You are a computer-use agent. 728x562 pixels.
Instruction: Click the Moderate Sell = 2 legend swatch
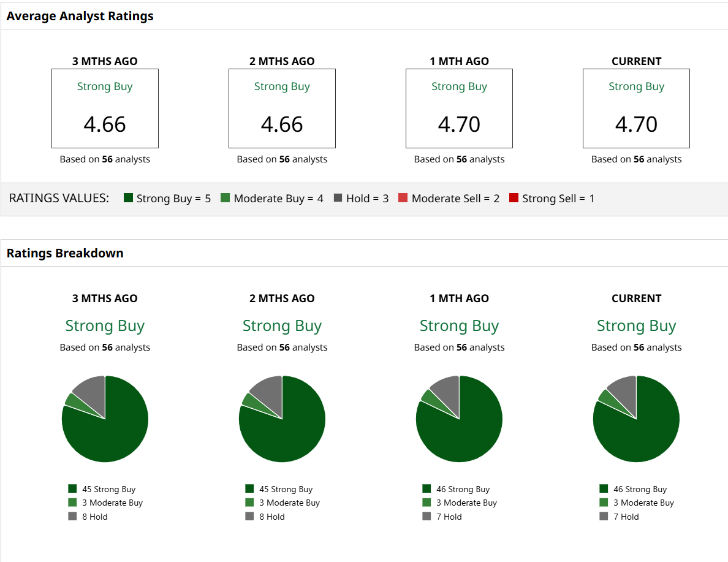point(403,198)
